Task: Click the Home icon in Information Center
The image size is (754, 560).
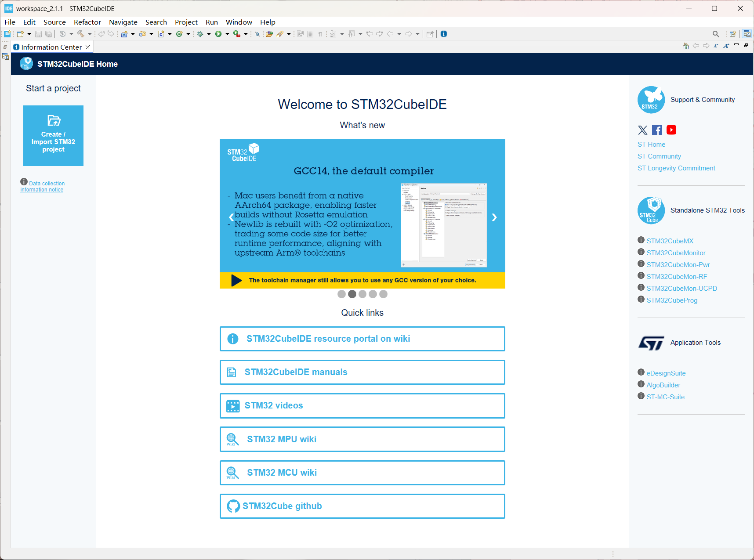Action: (686, 46)
